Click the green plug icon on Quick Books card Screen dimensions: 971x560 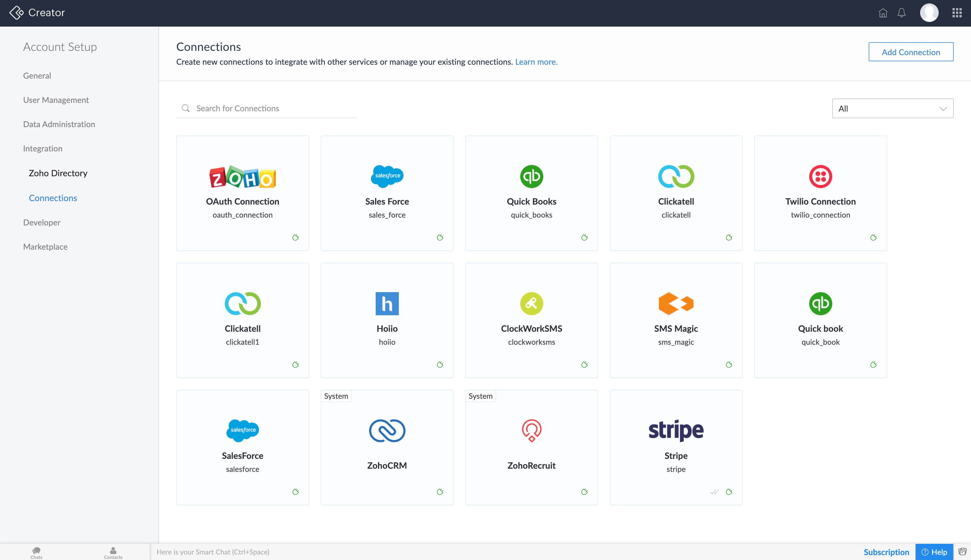click(585, 237)
